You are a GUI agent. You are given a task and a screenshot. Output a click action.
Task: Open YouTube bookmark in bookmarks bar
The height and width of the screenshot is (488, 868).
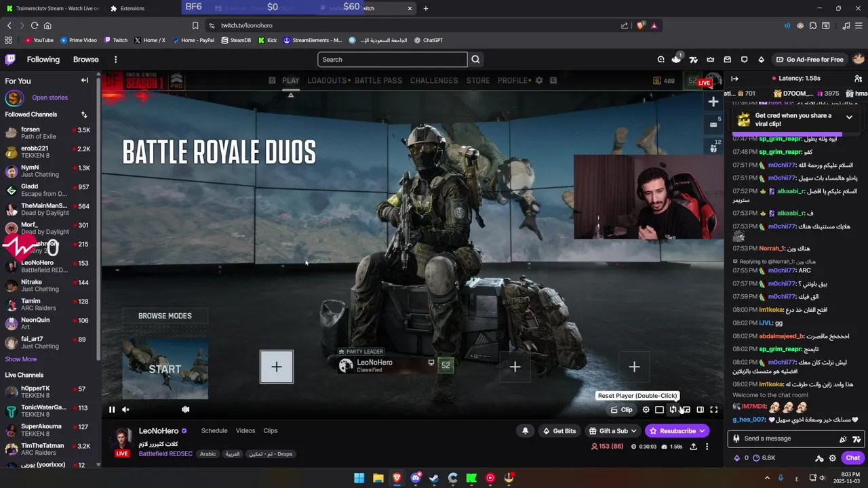[x=39, y=40]
